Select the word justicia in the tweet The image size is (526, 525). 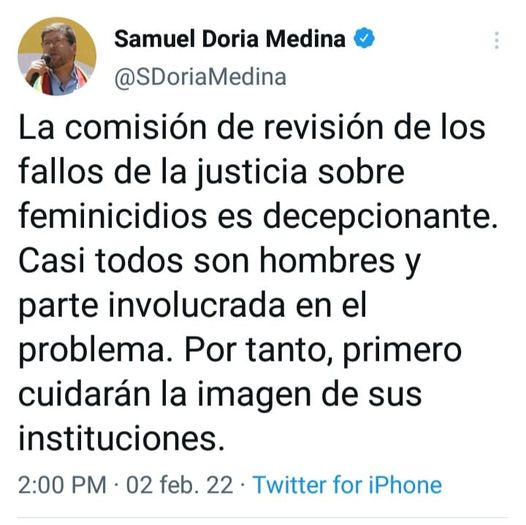pos(251,172)
